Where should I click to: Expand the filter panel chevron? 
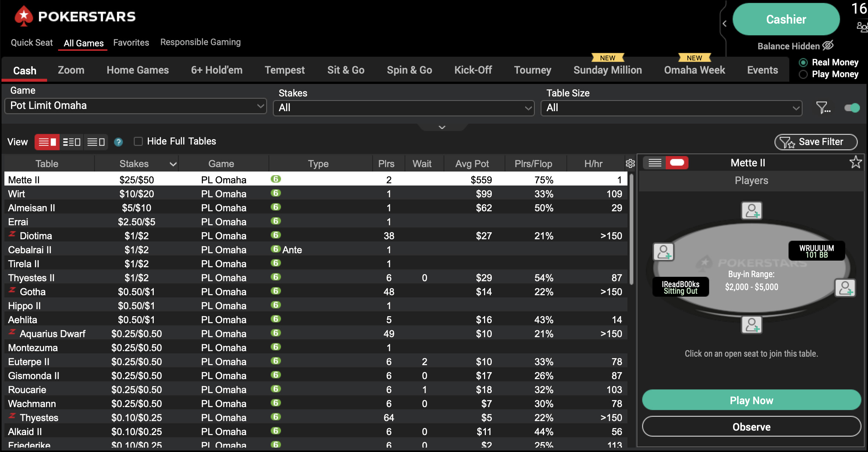pos(442,127)
